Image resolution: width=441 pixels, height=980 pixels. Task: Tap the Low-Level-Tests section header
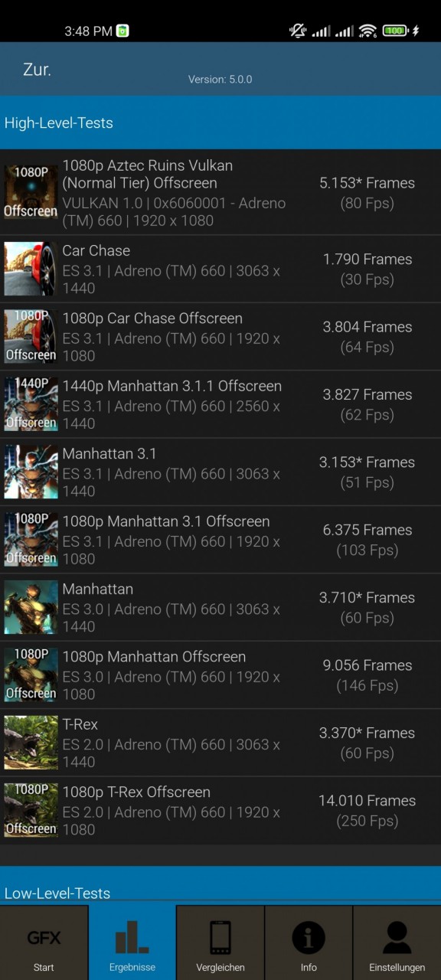point(220,886)
